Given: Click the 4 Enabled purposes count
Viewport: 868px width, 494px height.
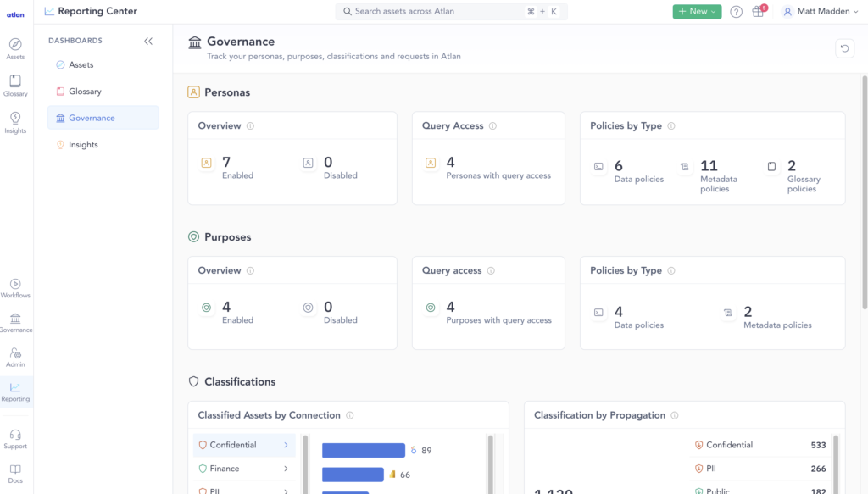Looking at the screenshot, I should click(227, 312).
